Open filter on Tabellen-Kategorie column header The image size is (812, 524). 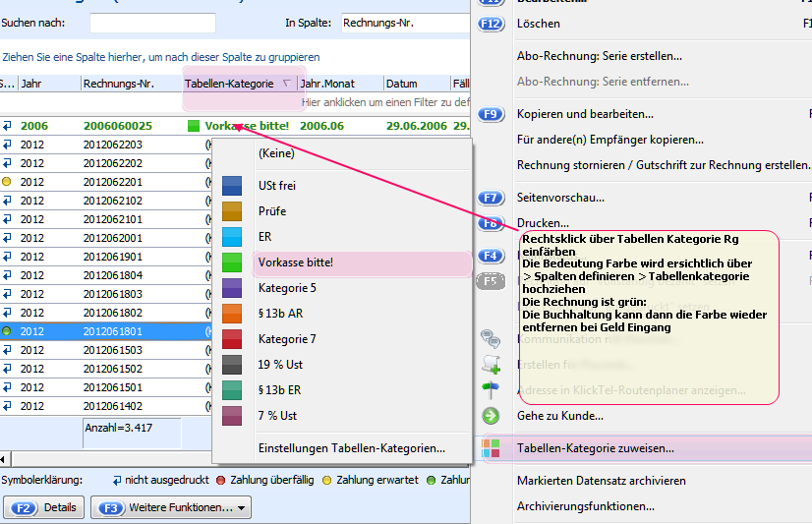coord(286,83)
